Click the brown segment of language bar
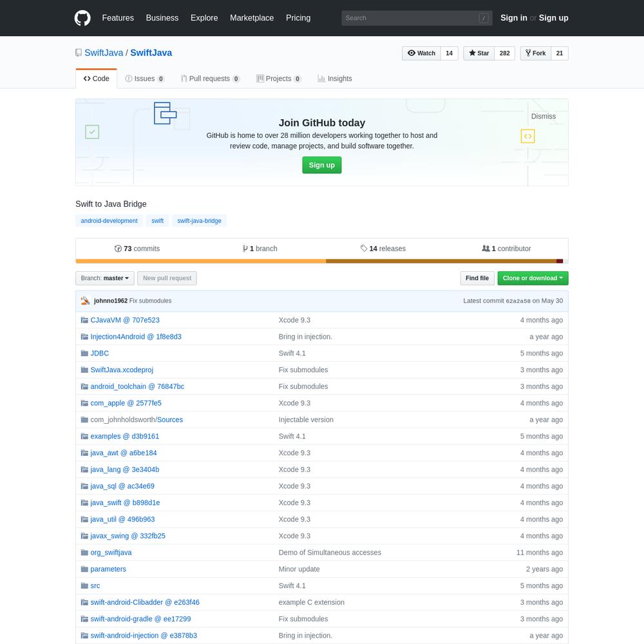Screen dimensions: 644x644 pos(441,261)
